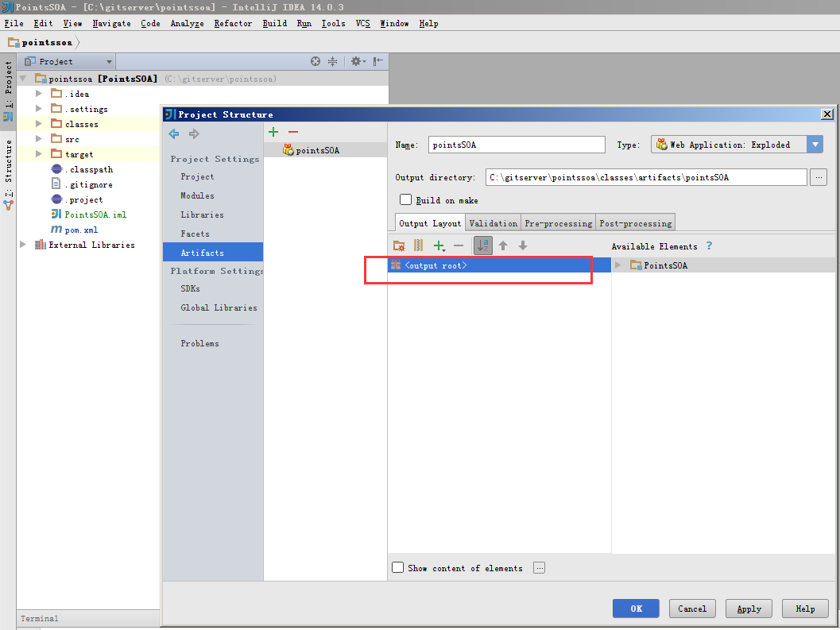The width and height of the screenshot is (840, 630).
Task: Move the element up with the arrow
Action: coord(502,246)
